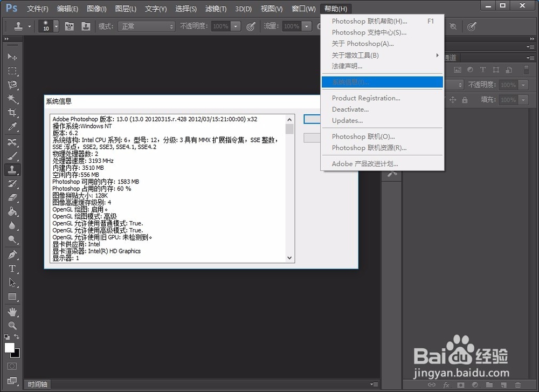Toggle pressure controls brush size
The height and width of the screenshot is (392, 539).
point(471,26)
